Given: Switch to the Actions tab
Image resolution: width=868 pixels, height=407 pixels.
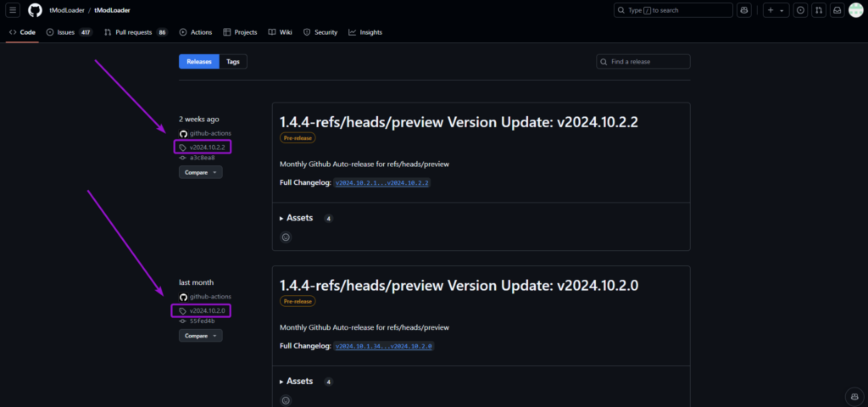Looking at the screenshot, I should [x=196, y=32].
